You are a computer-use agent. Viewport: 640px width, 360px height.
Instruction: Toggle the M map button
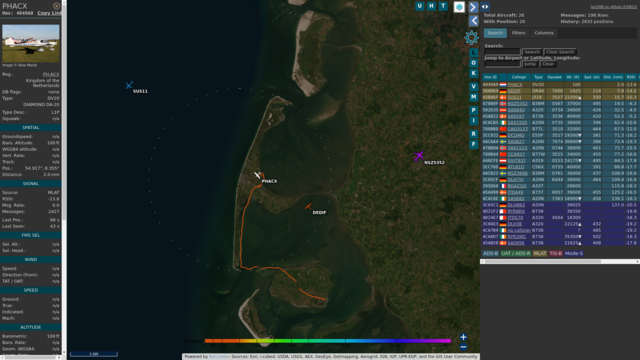(x=473, y=97)
